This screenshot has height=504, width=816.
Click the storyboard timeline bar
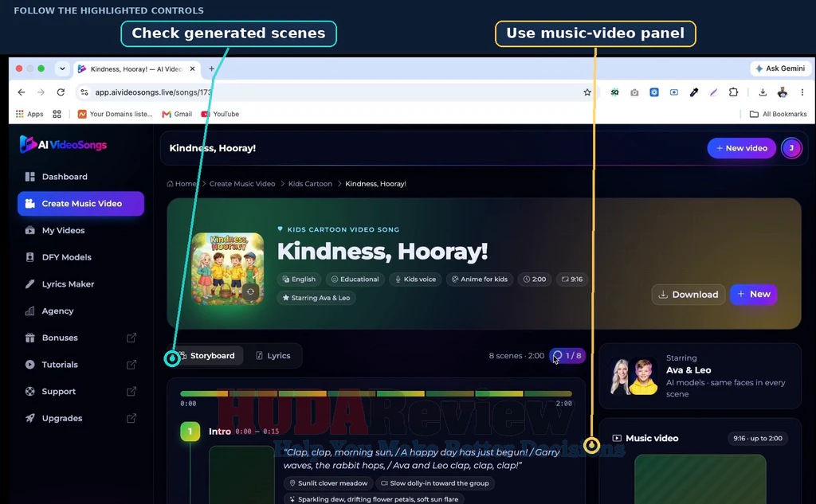tap(376, 394)
